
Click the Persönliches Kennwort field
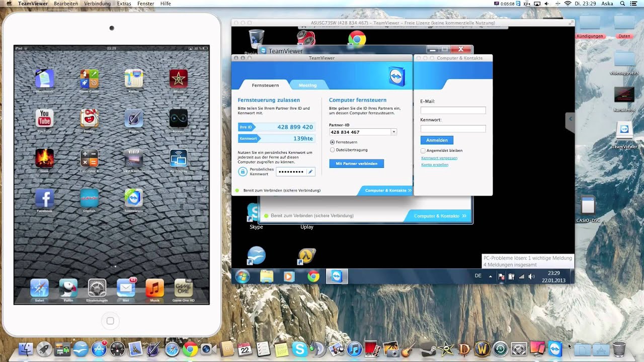coord(292,171)
